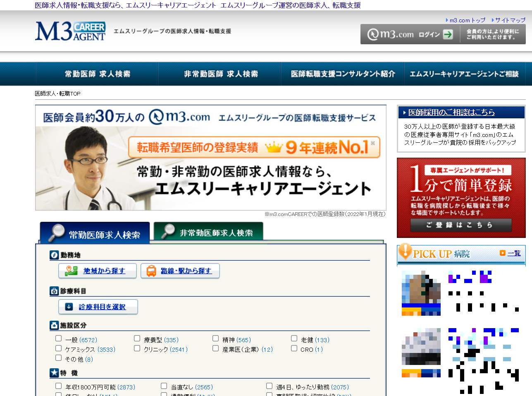Image resolution: width=532 pixels, height=396 pixels.
Task: Switch to 常勤医師求人検索 tab
Action: [x=95, y=233]
